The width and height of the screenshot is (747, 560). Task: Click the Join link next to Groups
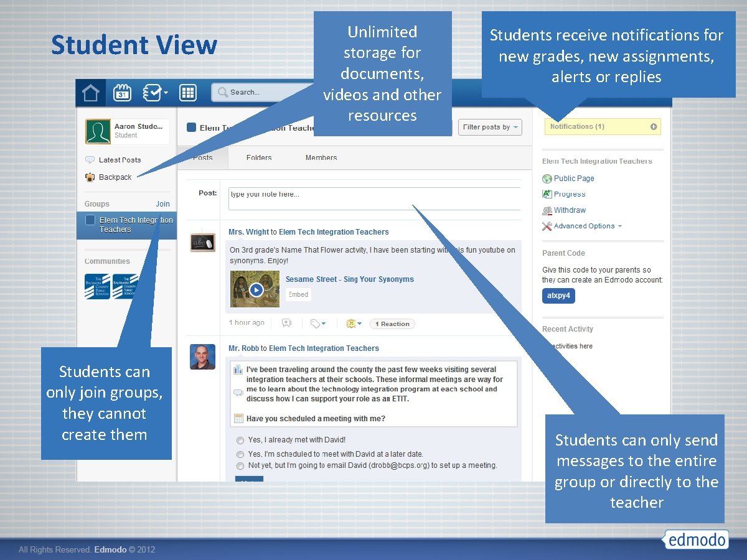click(162, 203)
